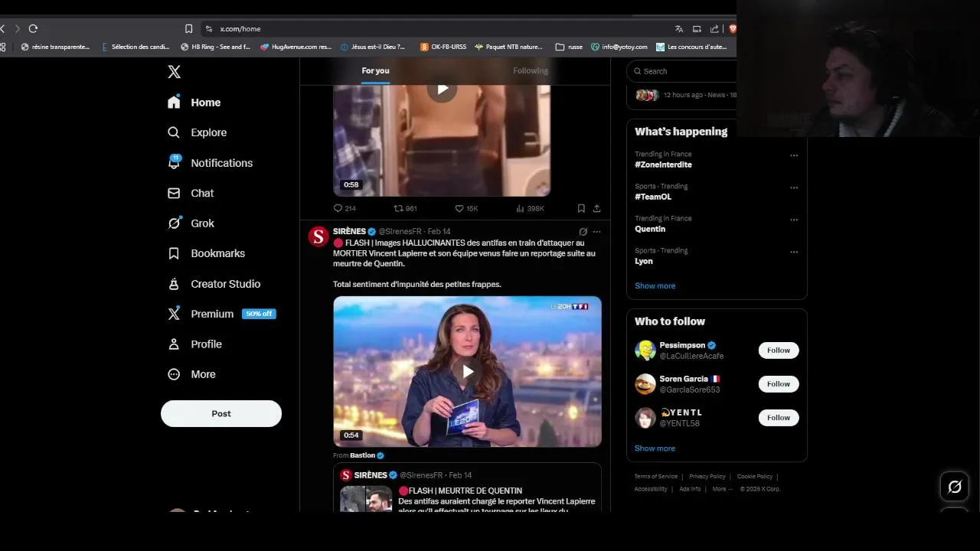Open the Lyon trend
Screen dimensions: 980x551
coord(644,261)
